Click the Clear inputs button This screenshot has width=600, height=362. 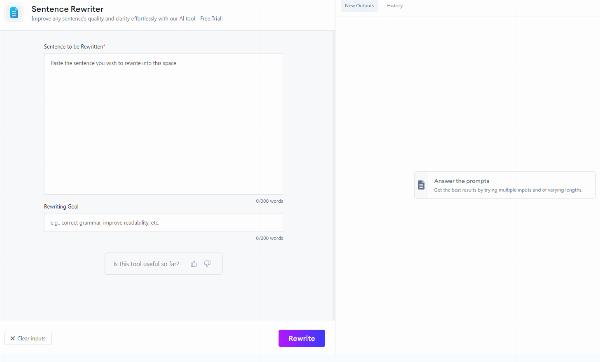pyautogui.click(x=28, y=338)
